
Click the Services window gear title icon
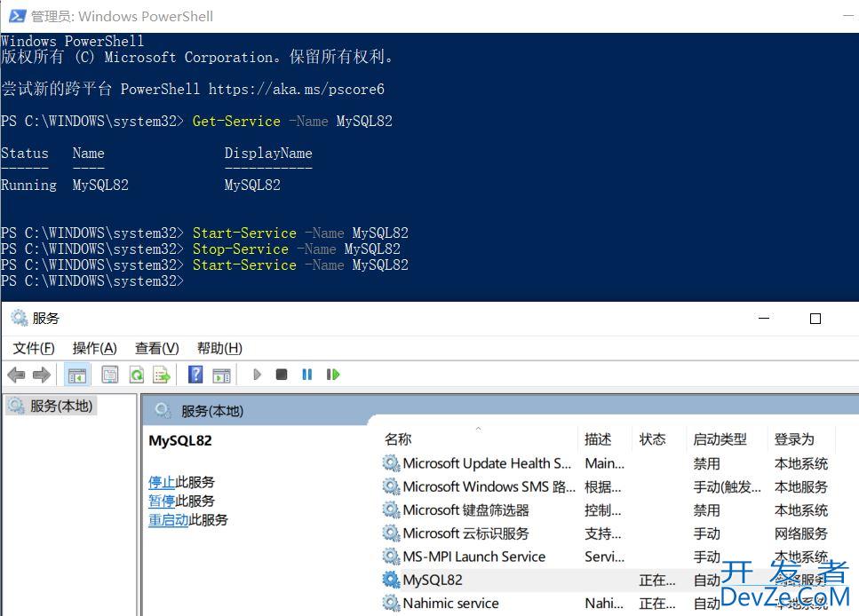[x=20, y=318]
